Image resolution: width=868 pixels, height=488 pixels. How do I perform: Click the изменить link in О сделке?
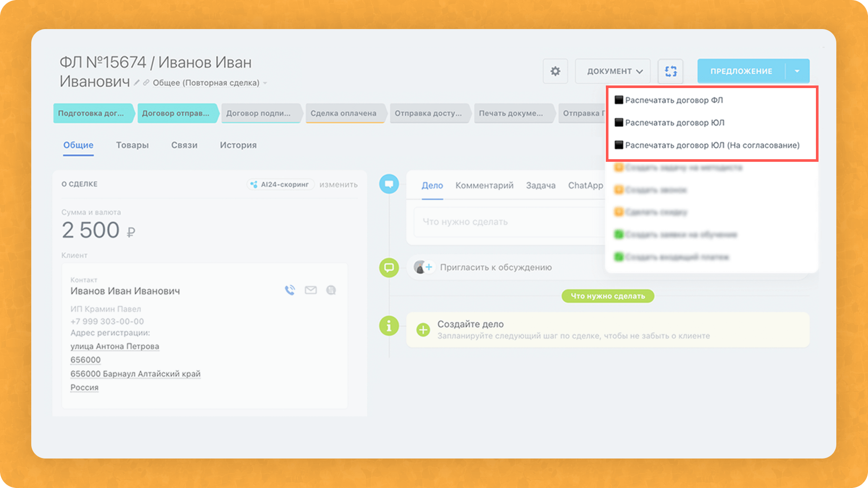pyautogui.click(x=339, y=184)
